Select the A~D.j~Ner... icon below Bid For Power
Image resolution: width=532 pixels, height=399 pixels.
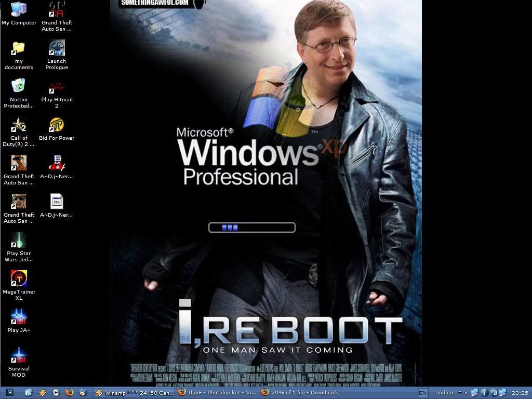click(x=57, y=167)
